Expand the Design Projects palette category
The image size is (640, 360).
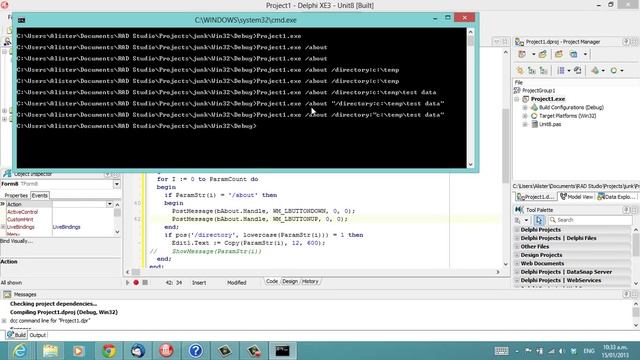[517, 255]
